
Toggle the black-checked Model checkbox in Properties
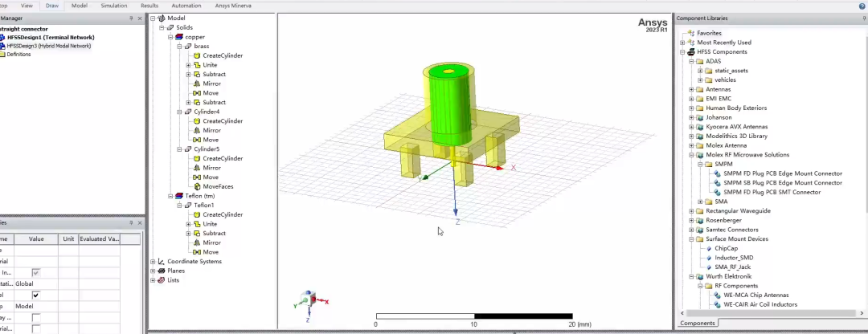(36, 295)
